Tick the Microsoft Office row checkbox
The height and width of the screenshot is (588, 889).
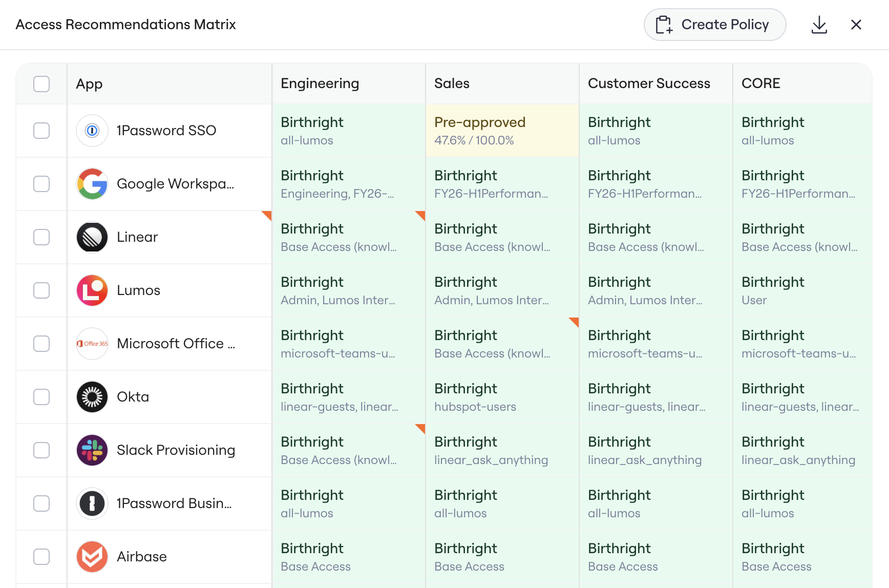pos(41,344)
